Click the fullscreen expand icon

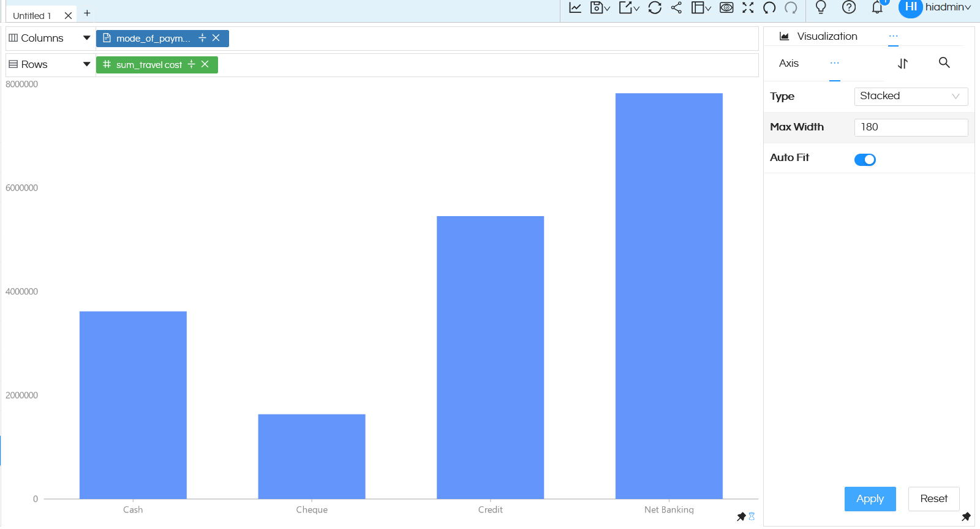(x=748, y=7)
